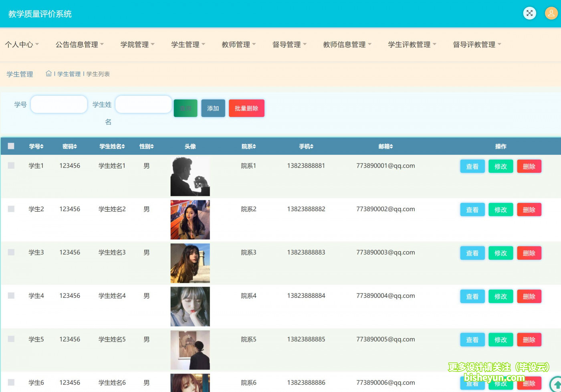Click the home icon in the breadcrumb
The width and height of the screenshot is (561, 392).
coord(48,73)
